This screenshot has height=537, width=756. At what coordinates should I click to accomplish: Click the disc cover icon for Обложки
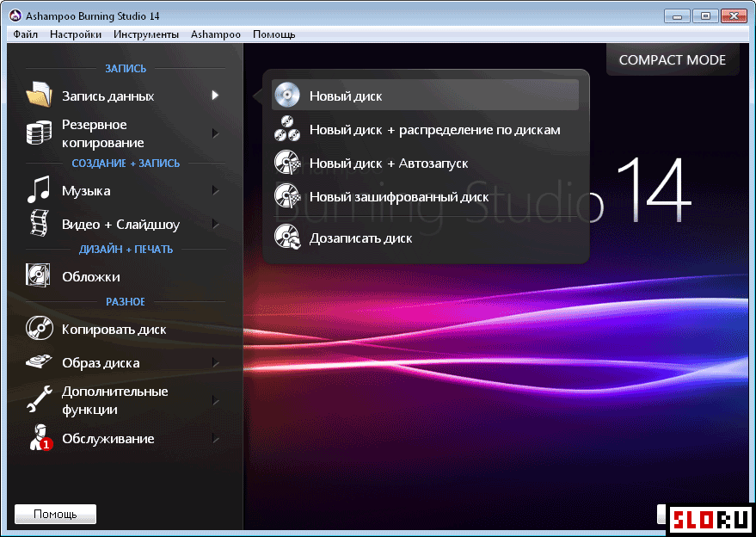38,275
